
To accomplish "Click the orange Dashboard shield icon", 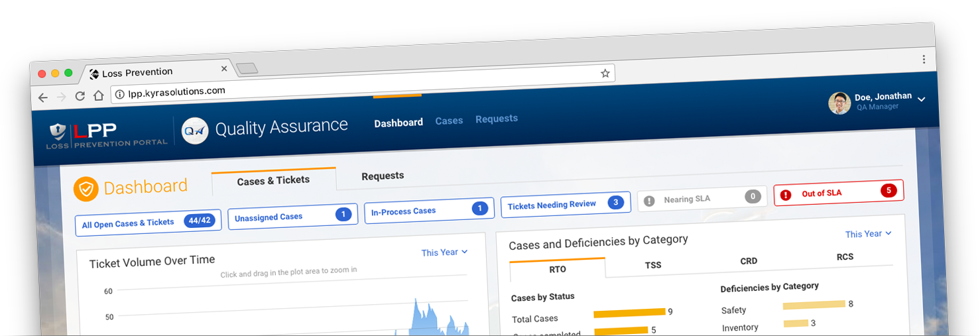I will (86, 189).
